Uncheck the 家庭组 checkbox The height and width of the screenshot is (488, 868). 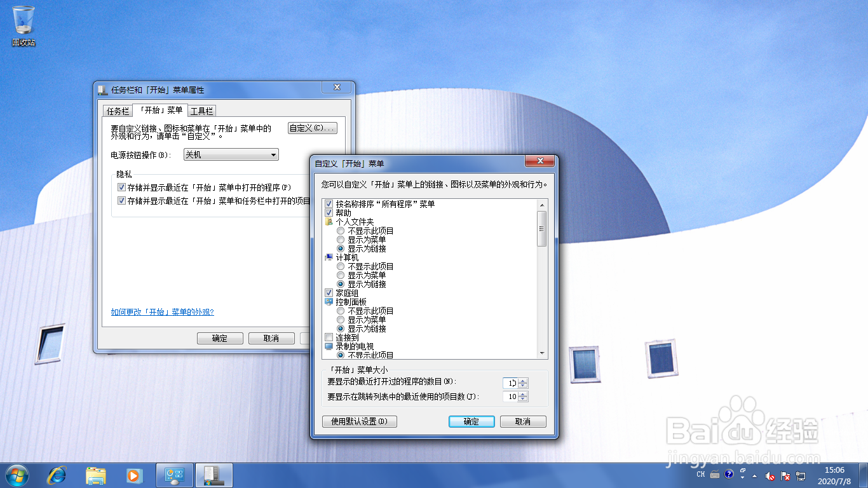(x=329, y=293)
